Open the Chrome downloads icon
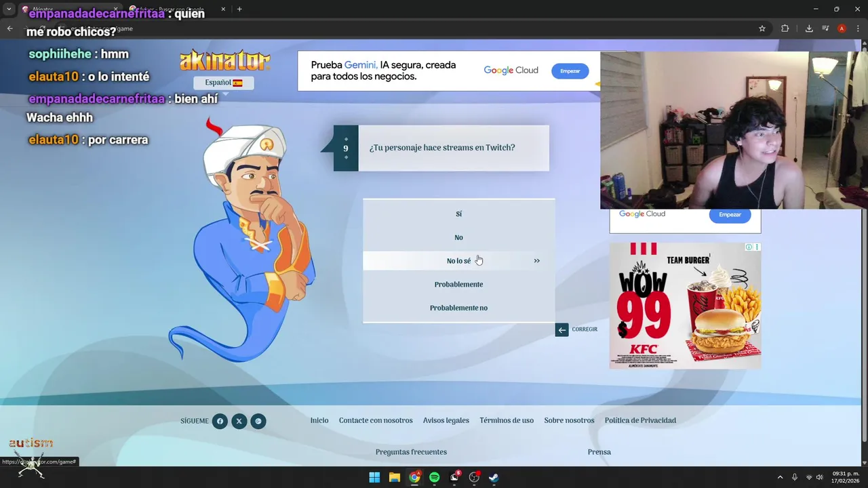 click(x=809, y=28)
